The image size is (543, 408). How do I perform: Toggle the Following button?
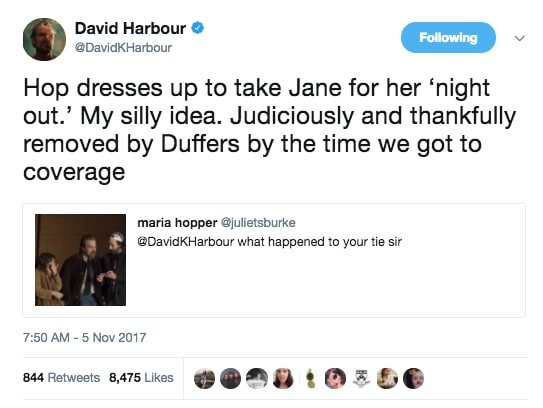click(x=448, y=37)
